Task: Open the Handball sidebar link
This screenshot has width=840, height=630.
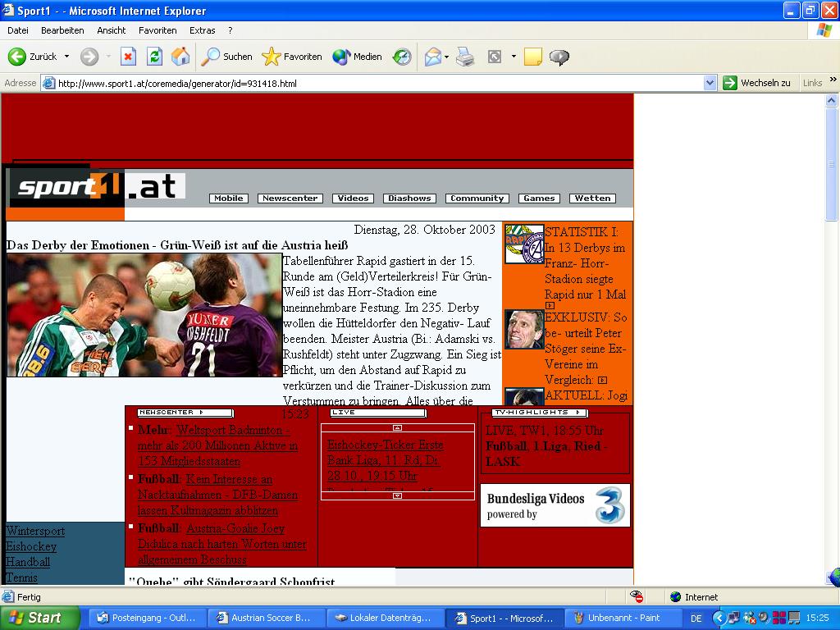Action: point(28,562)
